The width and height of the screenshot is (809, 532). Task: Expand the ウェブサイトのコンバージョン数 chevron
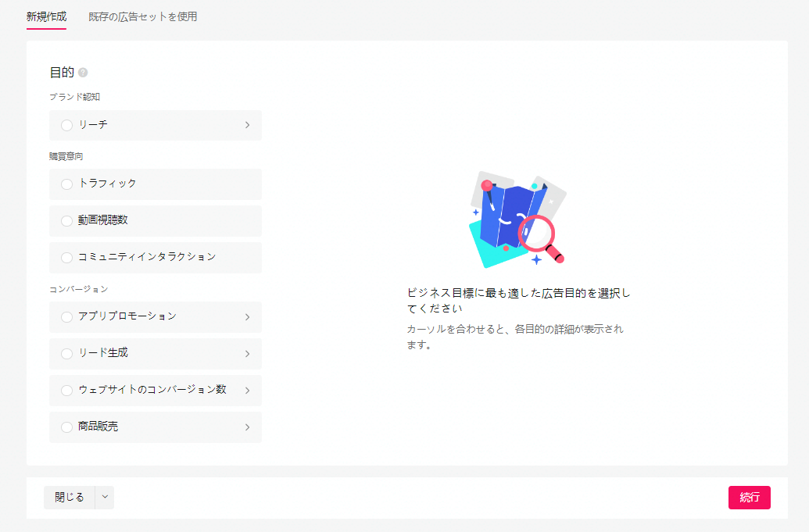247,391
